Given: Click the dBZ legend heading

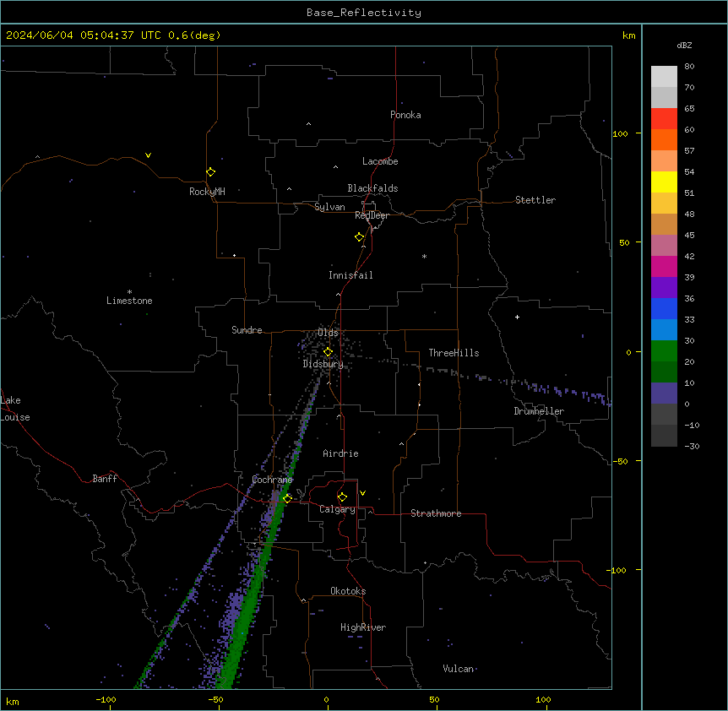Looking at the screenshot, I should (x=684, y=46).
